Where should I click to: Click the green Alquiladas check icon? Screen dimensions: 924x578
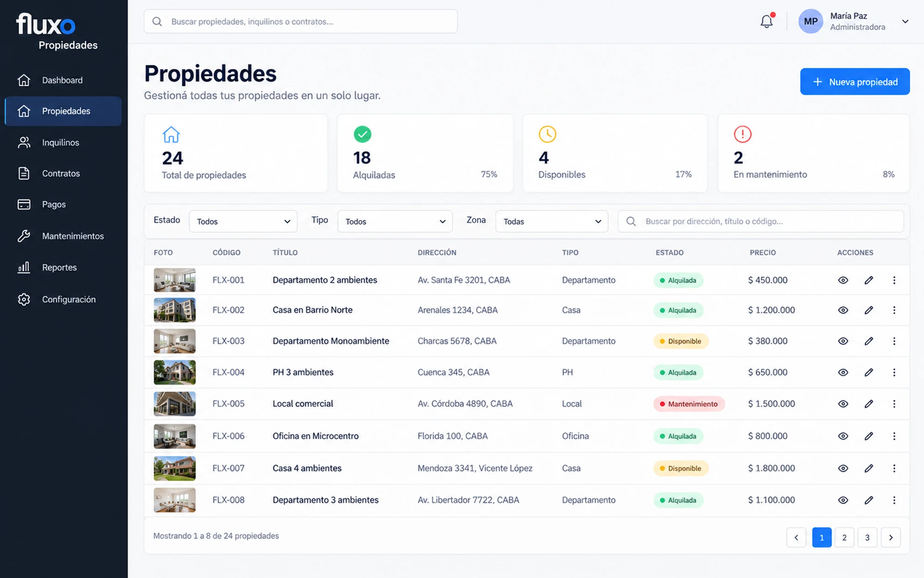pos(362,134)
